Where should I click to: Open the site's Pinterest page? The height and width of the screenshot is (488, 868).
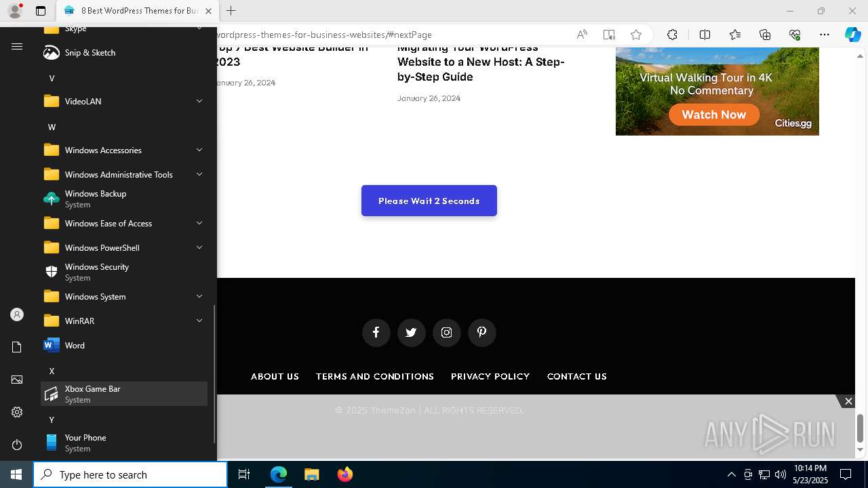(x=481, y=332)
